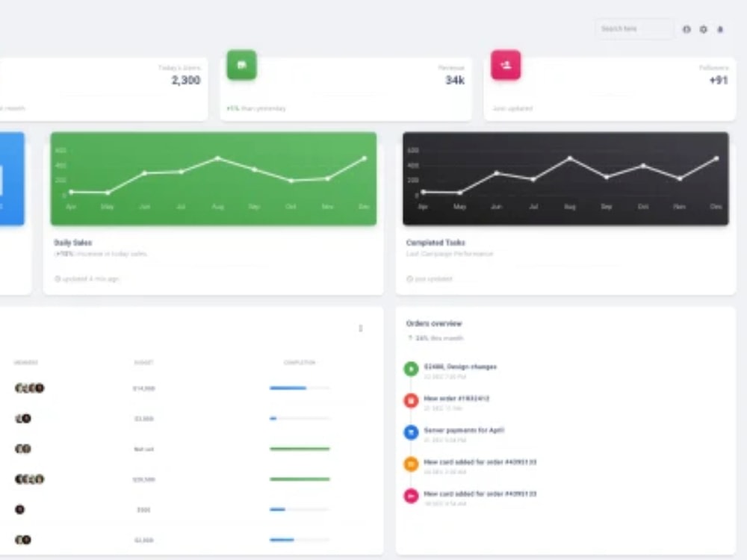Click the '$20,500' budget cell

pyautogui.click(x=144, y=479)
